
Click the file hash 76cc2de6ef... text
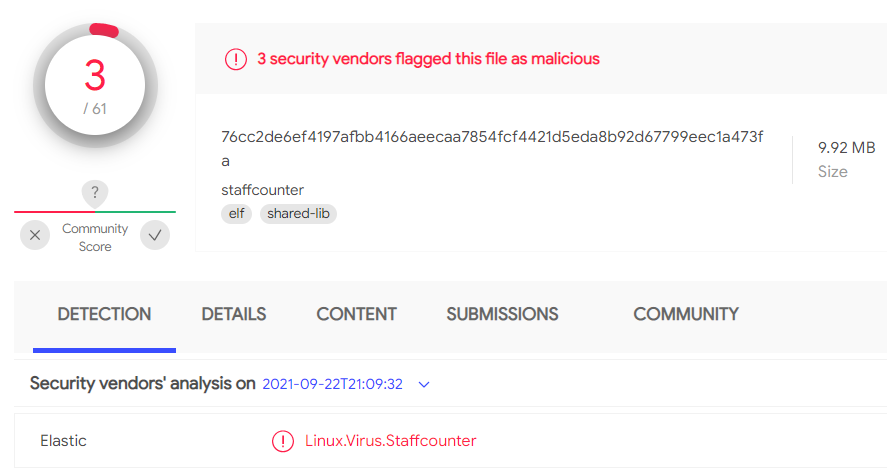point(492,148)
